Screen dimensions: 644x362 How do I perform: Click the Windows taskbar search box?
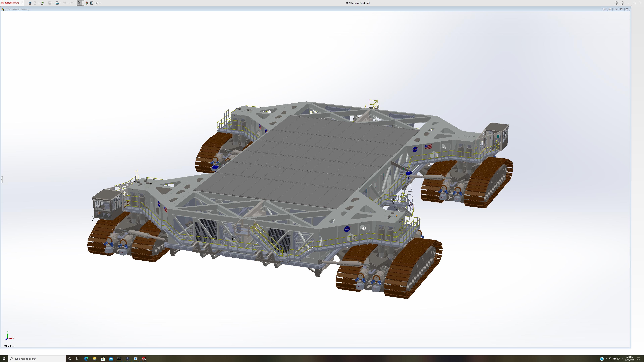click(38, 359)
